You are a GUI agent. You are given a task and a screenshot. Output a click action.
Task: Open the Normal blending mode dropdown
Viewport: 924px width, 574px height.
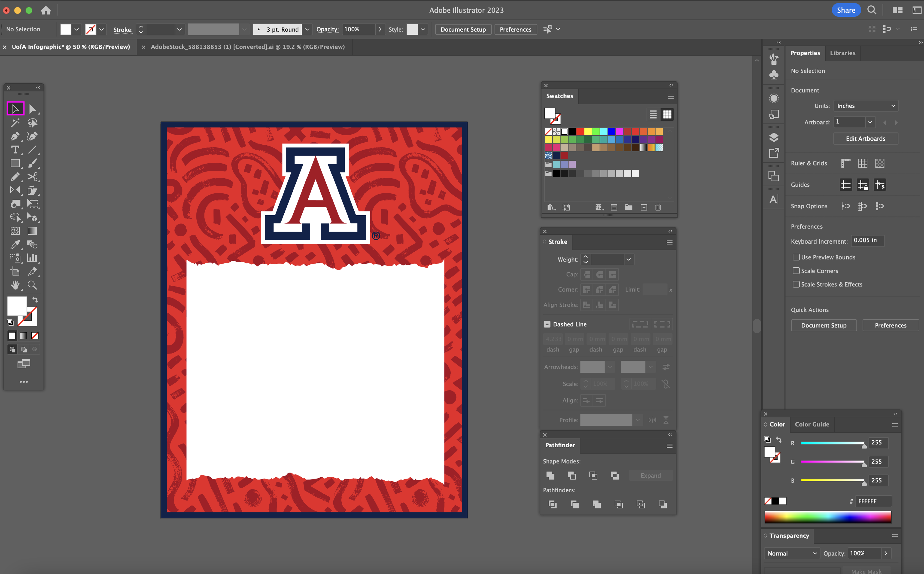pyautogui.click(x=792, y=553)
